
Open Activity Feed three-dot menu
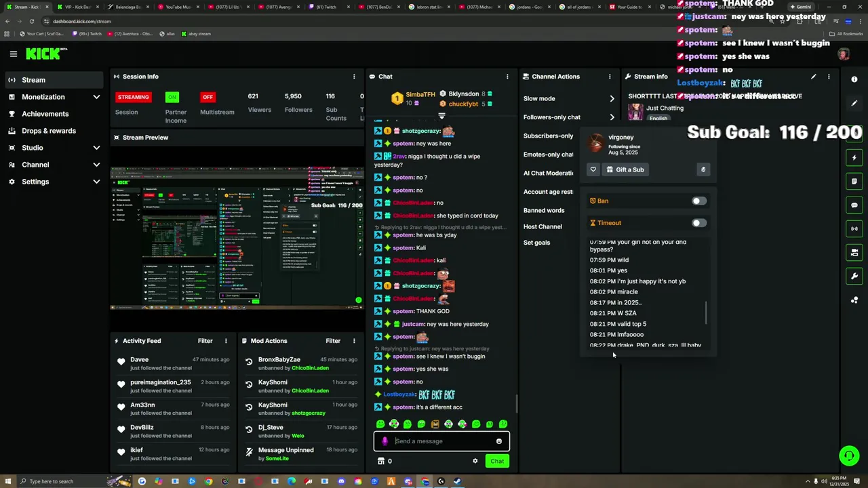[226, 341]
